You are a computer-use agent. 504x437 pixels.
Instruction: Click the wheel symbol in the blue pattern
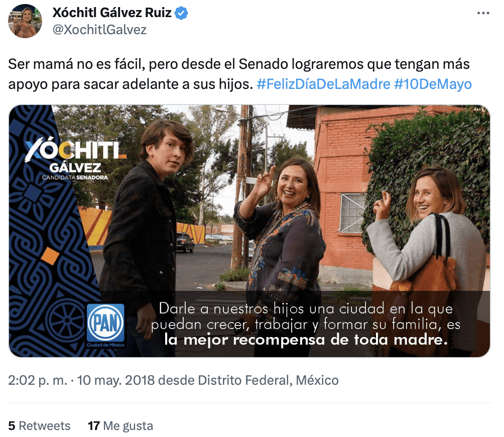67,319
